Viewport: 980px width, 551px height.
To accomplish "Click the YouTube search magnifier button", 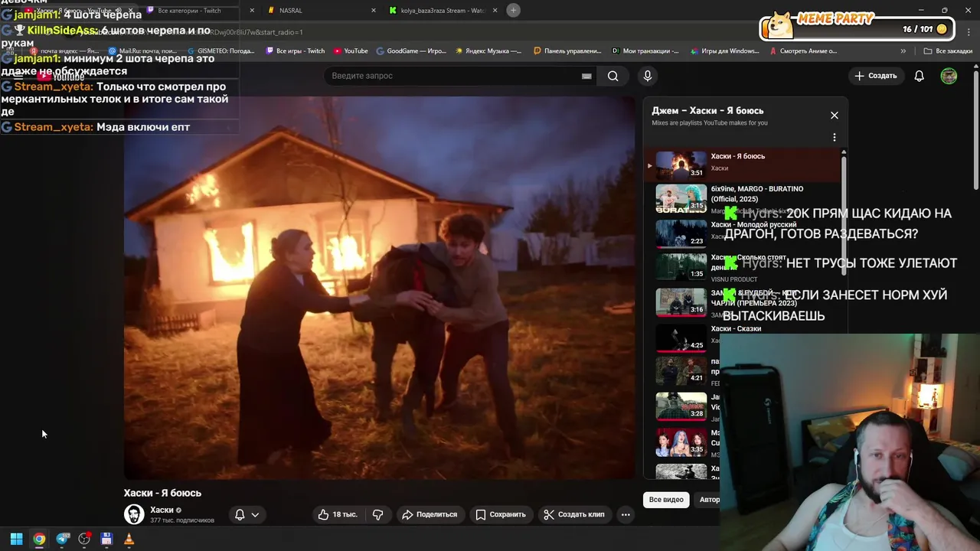I will point(612,76).
